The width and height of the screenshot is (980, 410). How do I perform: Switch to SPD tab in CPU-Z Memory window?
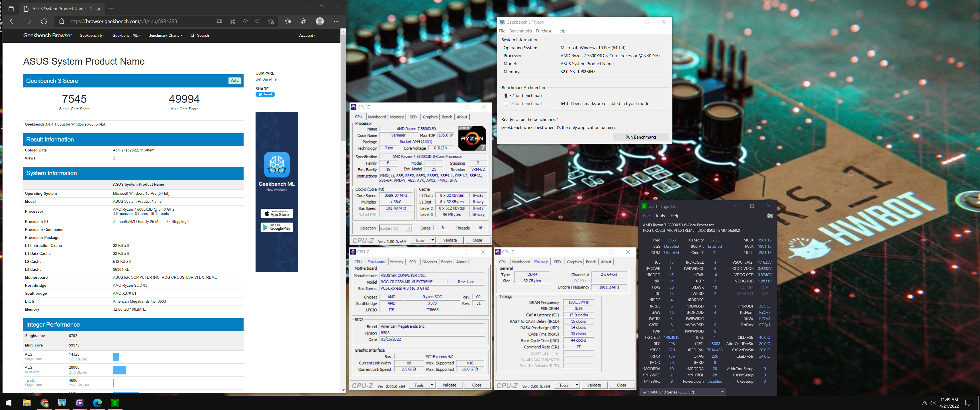point(557,262)
